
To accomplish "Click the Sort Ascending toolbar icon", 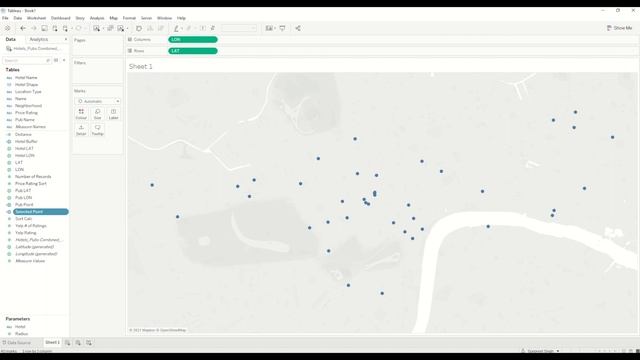I will (150, 28).
